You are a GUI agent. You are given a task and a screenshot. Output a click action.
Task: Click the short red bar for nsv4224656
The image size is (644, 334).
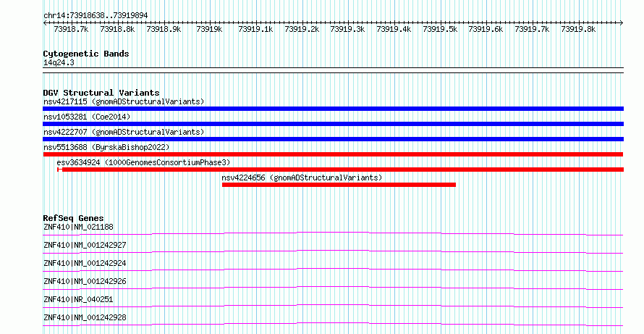(339, 185)
